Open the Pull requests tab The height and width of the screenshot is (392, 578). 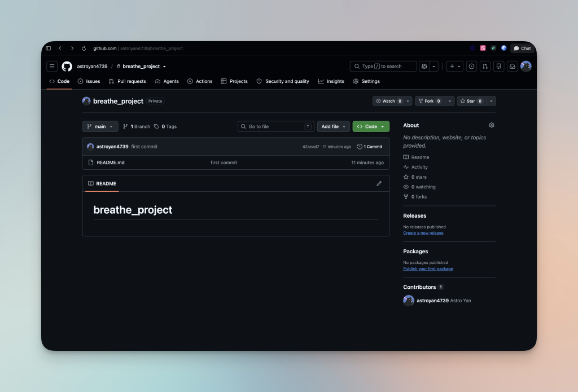(x=128, y=81)
